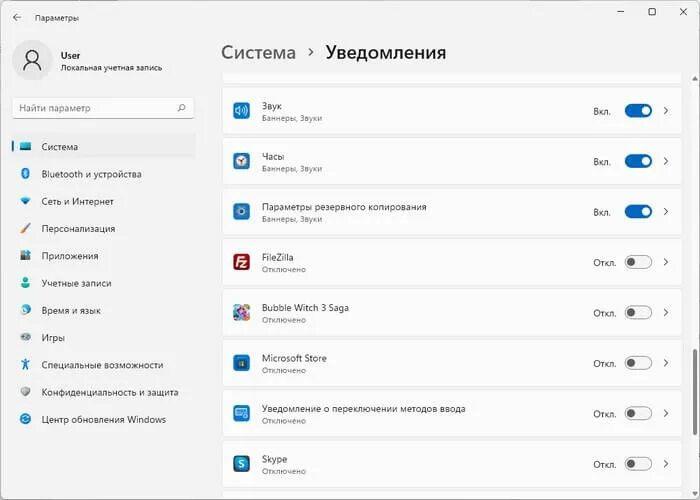
Task: Expand Bubble Witch 3 Saga chevron
Action: tap(666, 313)
